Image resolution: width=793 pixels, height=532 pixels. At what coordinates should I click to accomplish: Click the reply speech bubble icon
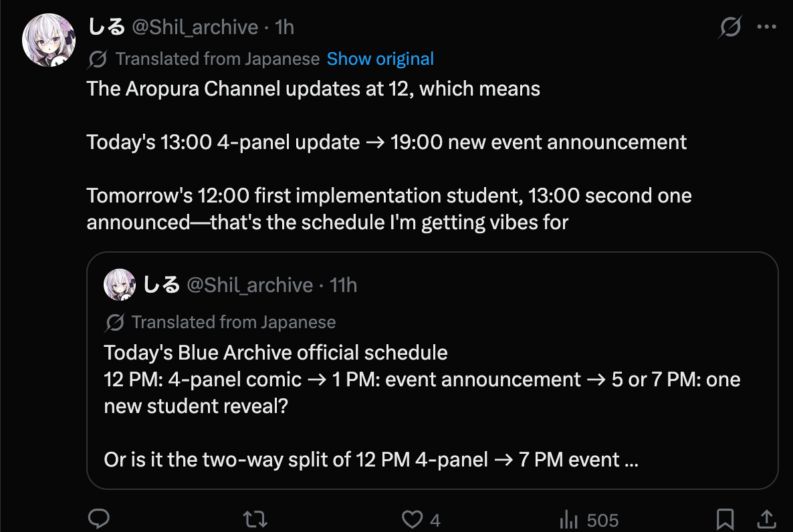point(98,519)
